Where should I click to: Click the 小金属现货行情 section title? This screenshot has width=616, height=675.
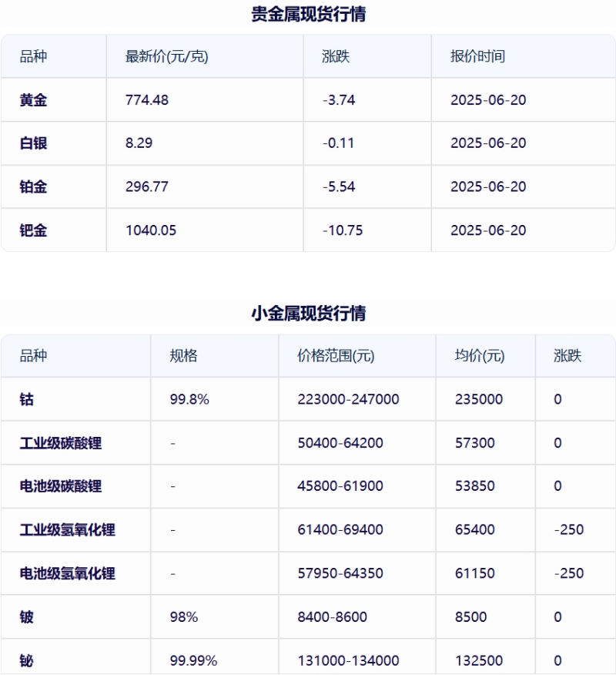click(x=309, y=313)
